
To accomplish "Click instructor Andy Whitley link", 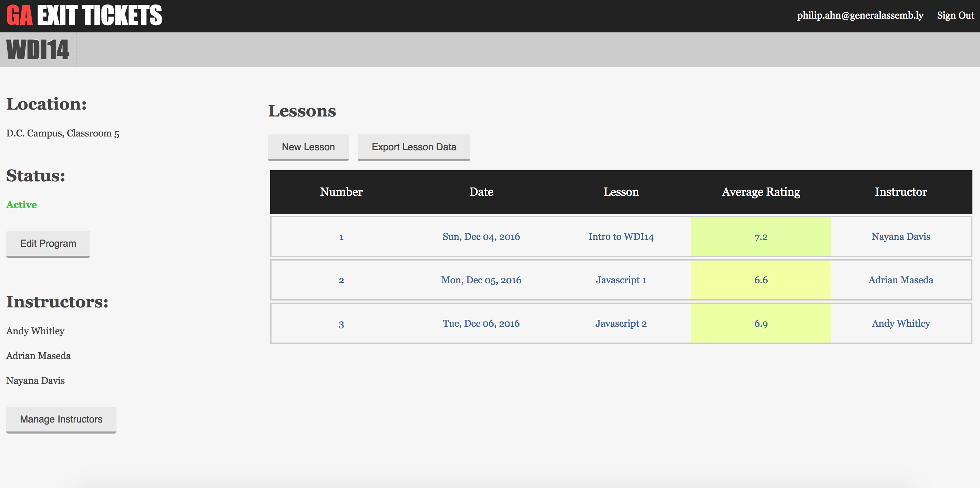I will [901, 323].
